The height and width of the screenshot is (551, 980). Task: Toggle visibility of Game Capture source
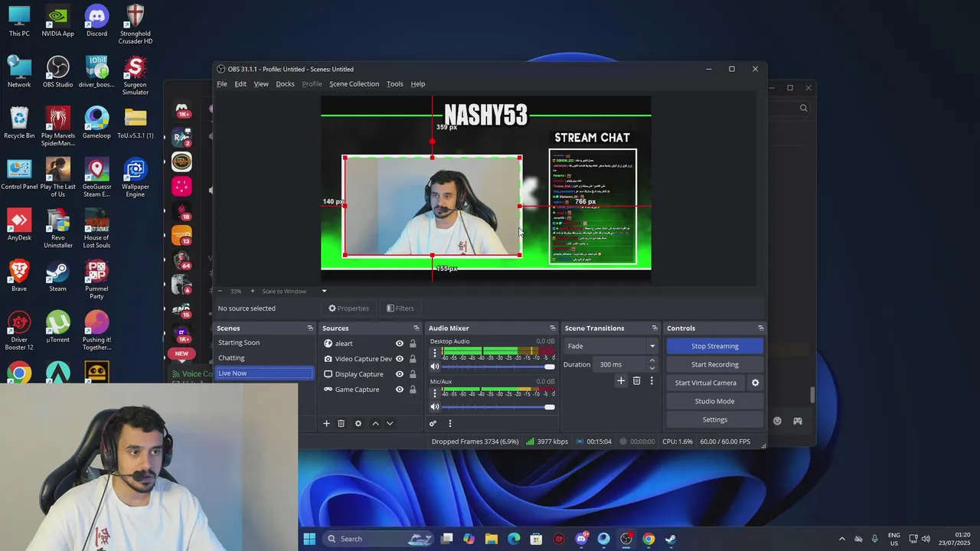tap(399, 390)
